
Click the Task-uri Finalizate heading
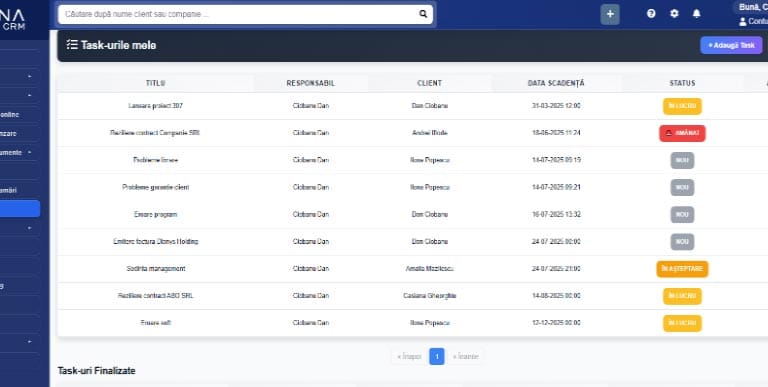coord(96,371)
